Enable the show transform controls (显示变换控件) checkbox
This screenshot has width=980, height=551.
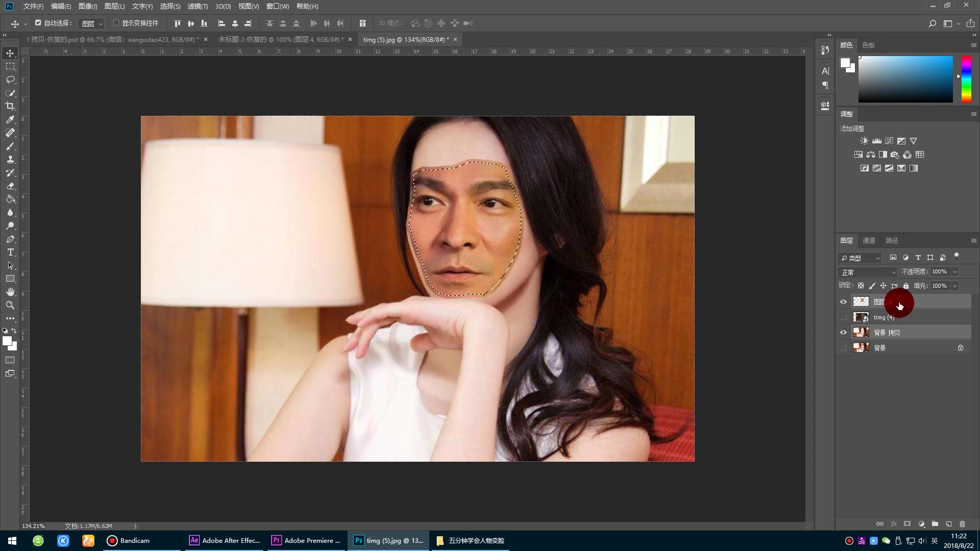116,23
